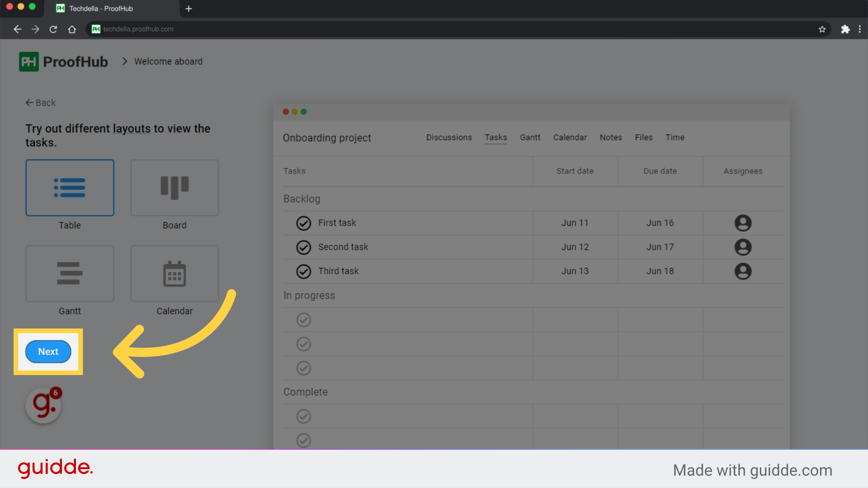This screenshot has height=488, width=868.
Task: Select the Table layout icon
Action: (70, 188)
